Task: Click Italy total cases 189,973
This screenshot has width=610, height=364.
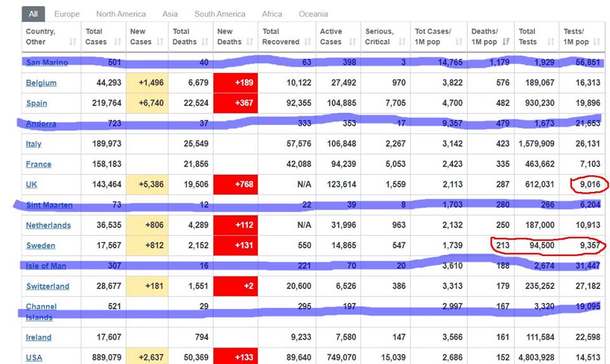Action: [107, 144]
